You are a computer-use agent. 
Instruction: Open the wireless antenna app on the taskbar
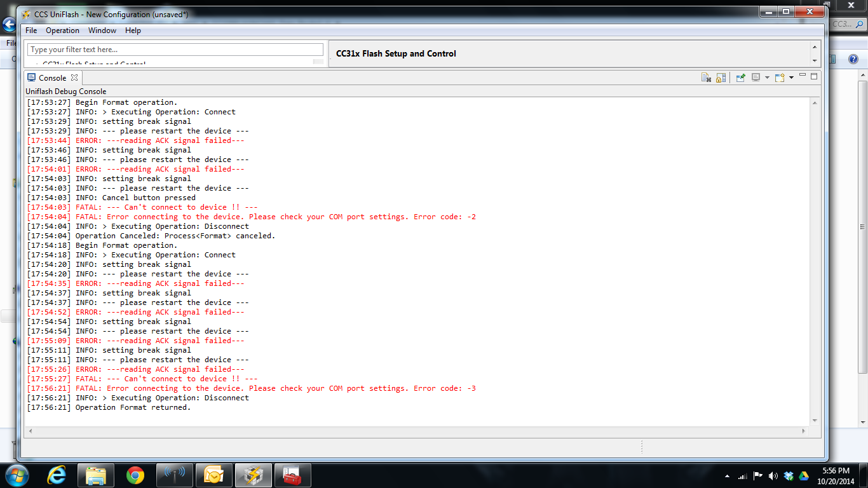[x=174, y=475]
